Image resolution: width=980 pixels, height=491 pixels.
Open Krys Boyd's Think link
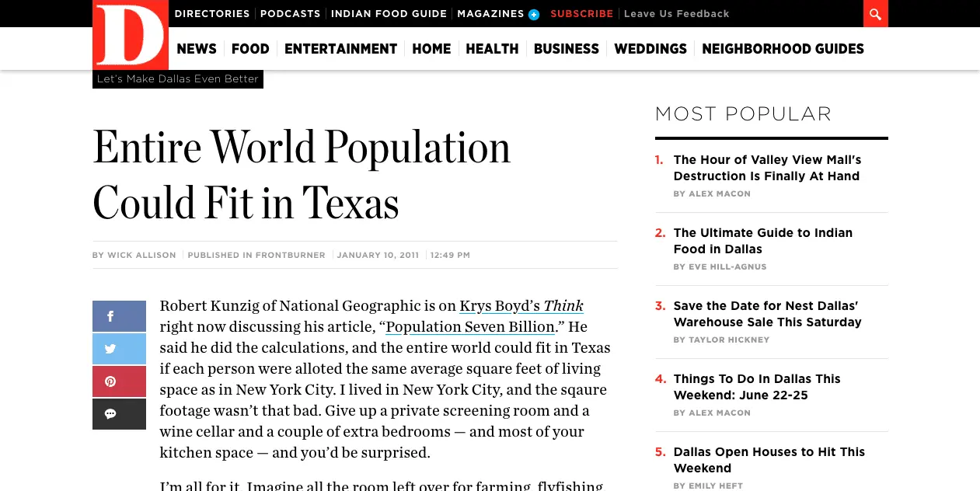coord(521,306)
